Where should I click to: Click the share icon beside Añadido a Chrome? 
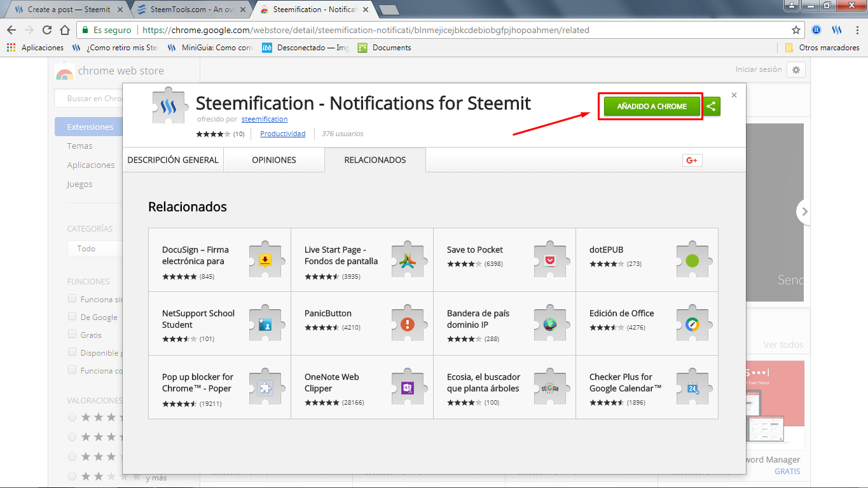click(712, 106)
